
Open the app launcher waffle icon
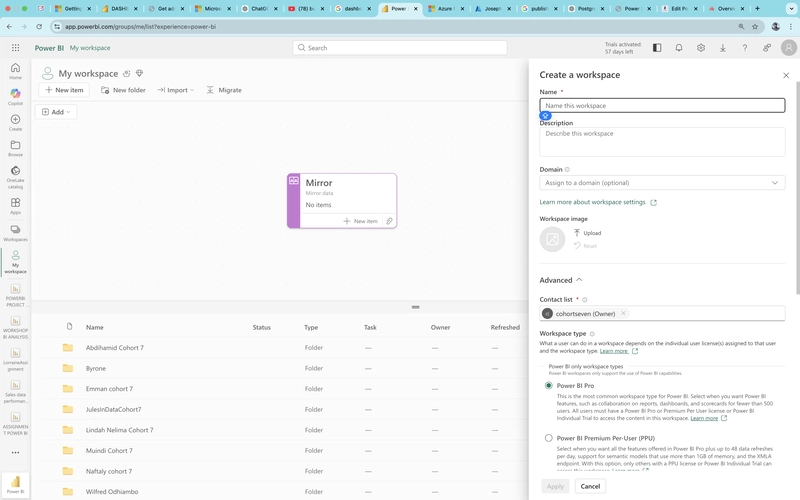tap(15, 47)
